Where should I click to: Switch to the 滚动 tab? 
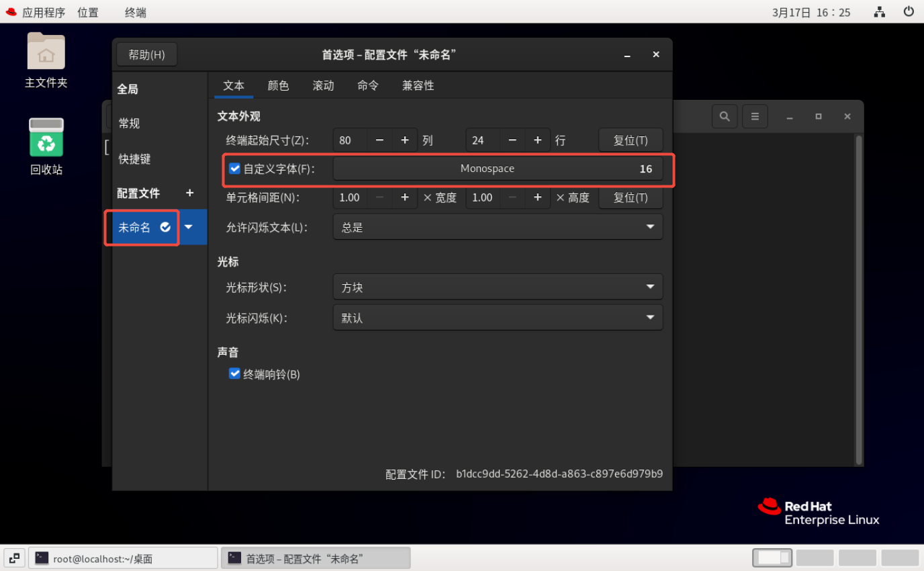point(323,85)
